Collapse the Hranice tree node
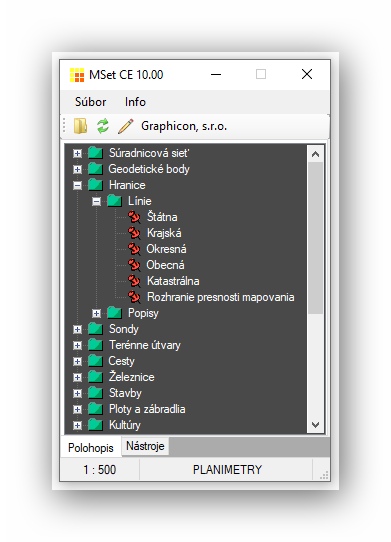The height and width of the screenshot is (542, 391). 77,185
